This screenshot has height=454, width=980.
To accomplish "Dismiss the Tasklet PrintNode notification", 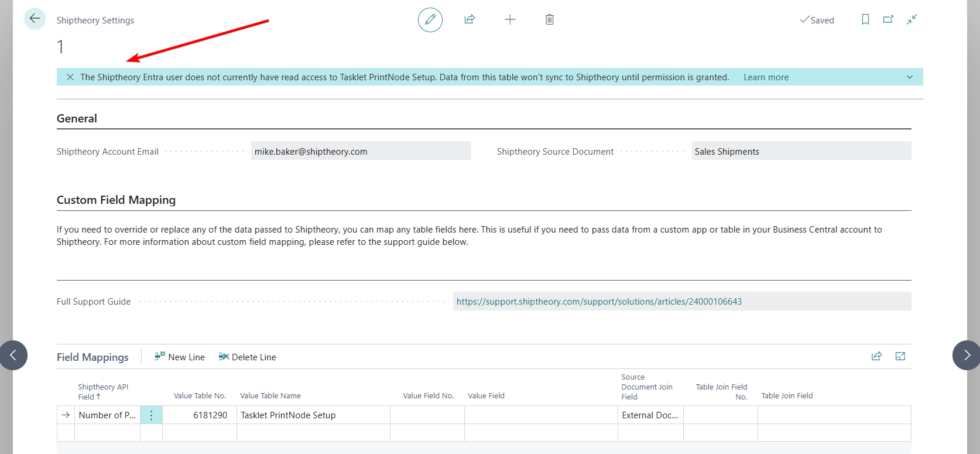I will 70,77.
